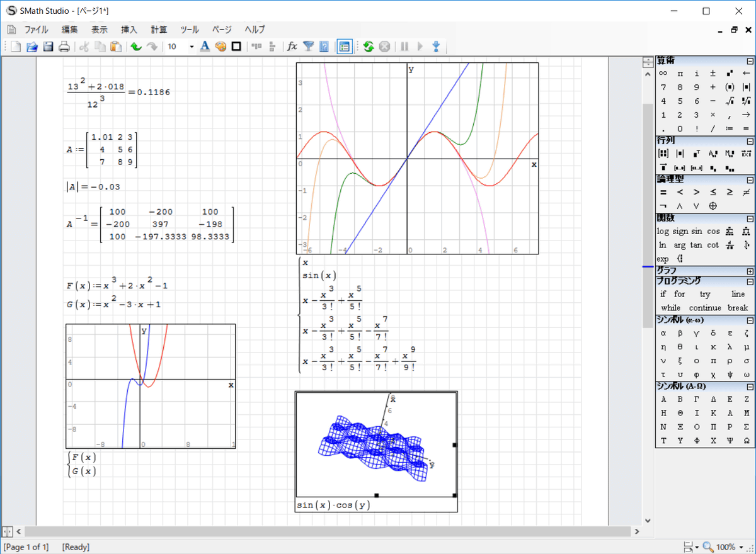
Task: Open a file with folder icon
Action: point(31,46)
